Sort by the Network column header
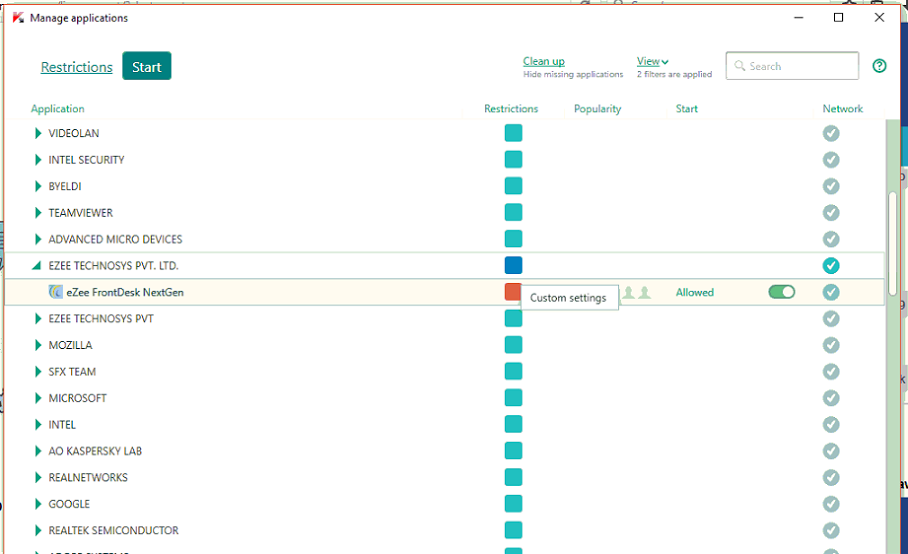Image resolution: width=908 pixels, height=554 pixels. (x=843, y=109)
